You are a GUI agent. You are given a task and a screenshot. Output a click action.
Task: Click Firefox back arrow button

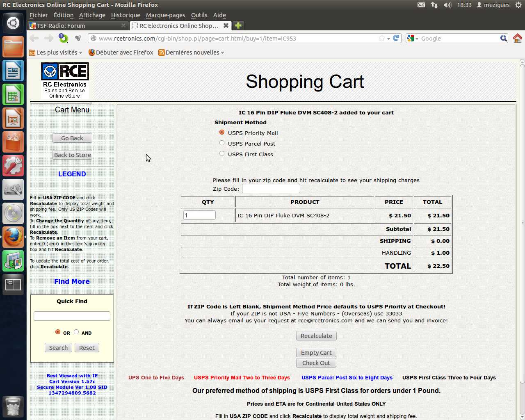point(34,38)
